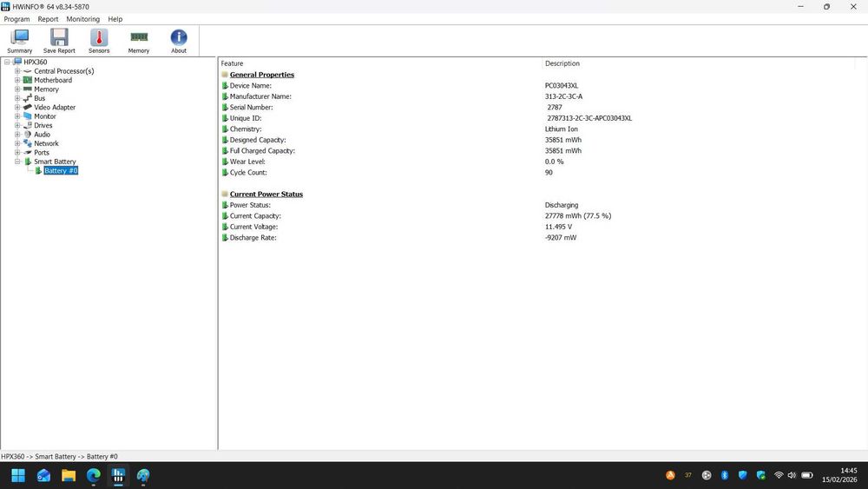
Task: Select the Monitor label in tree
Action: [x=45, y=116]
